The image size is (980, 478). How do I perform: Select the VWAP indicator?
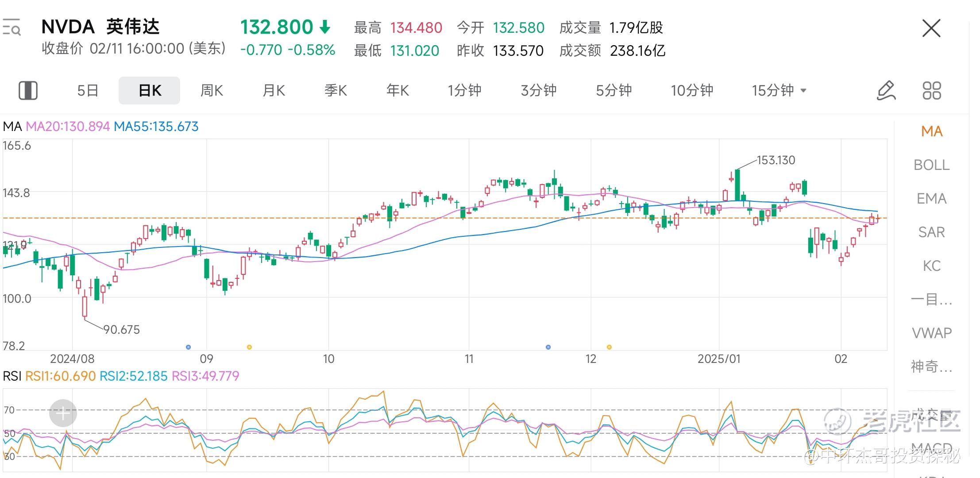931,333
